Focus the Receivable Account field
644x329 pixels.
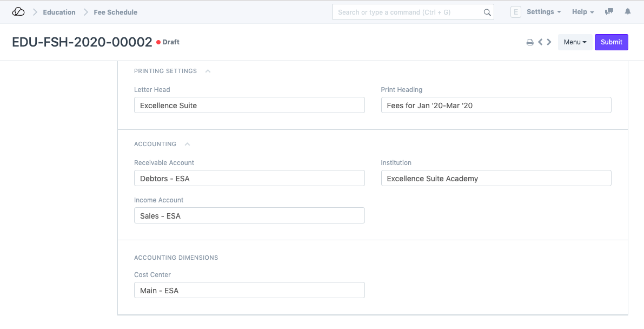point(249,178)
